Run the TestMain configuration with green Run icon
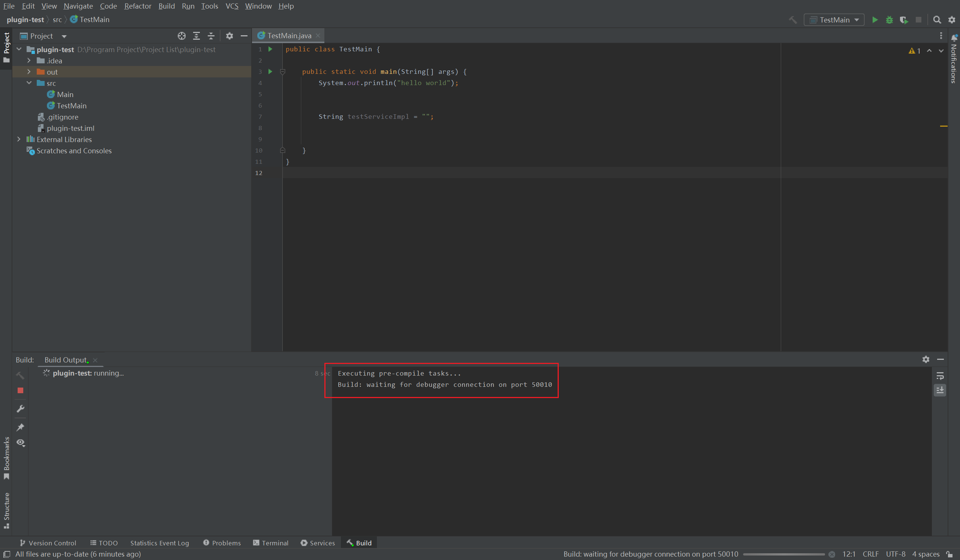Image resolution: width=960 pixels, height=560 pixels. (x=875, y=20)
